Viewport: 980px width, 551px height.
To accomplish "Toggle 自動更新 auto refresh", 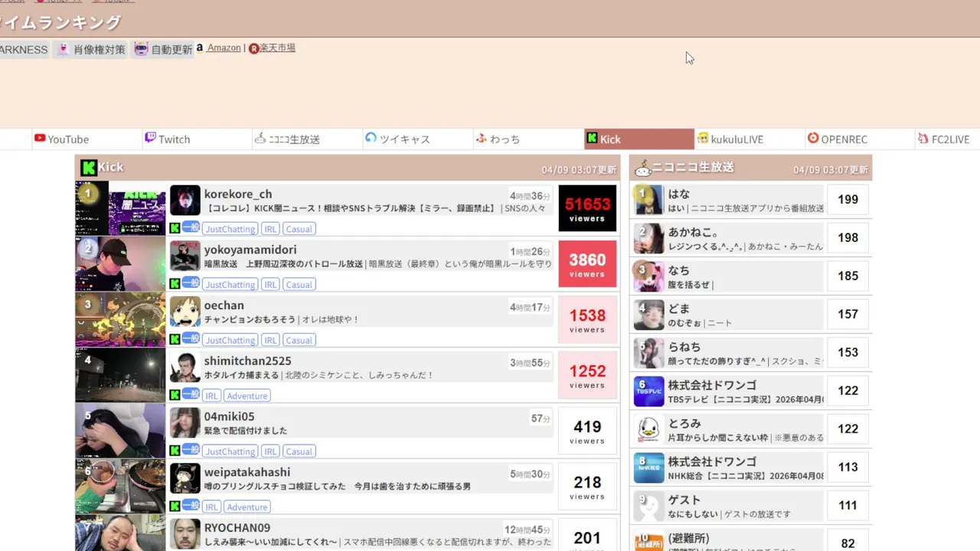I will [162, 50].
